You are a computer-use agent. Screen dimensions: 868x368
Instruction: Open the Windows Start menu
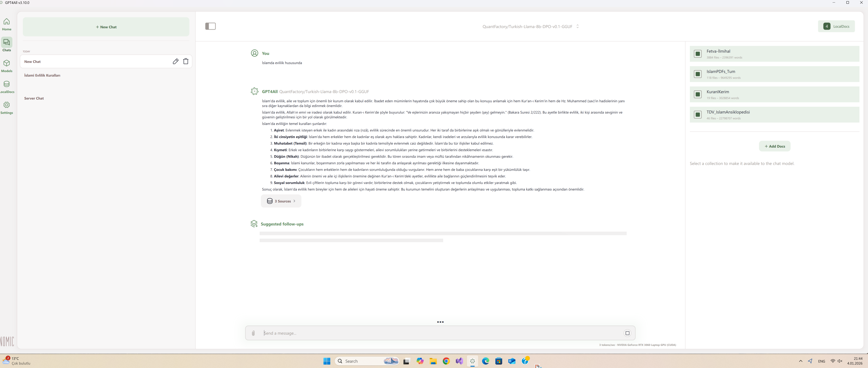click(x=327, y=361)
